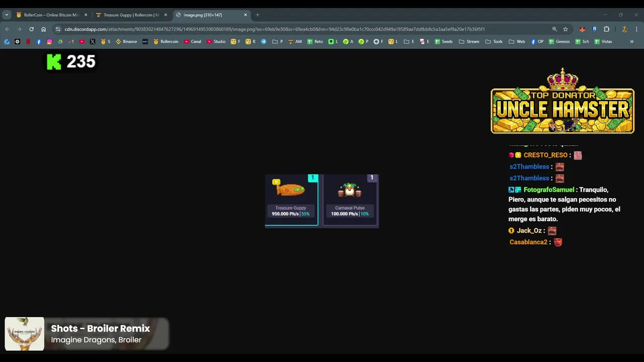
Task: Open the browser home page
Action: click(43, 29)
